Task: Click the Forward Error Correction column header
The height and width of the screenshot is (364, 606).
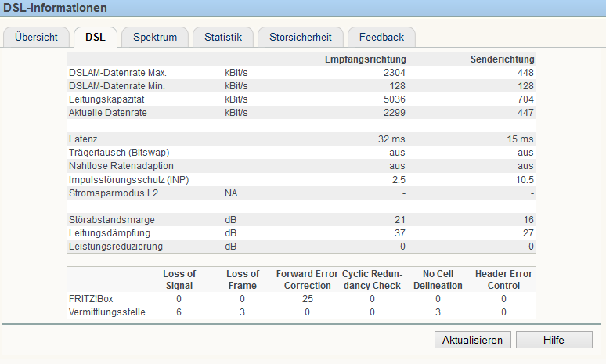Action: pos(307,279)
